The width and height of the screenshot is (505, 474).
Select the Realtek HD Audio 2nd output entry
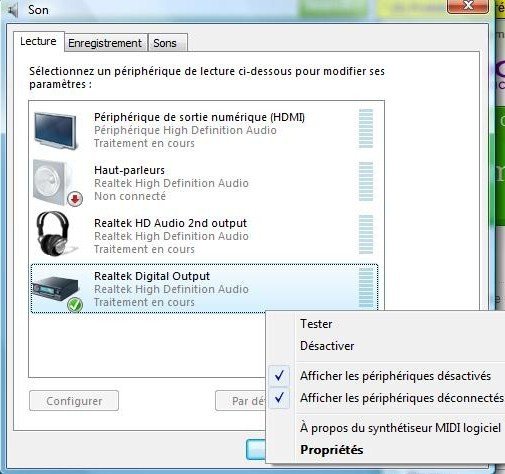click(204, 236)
